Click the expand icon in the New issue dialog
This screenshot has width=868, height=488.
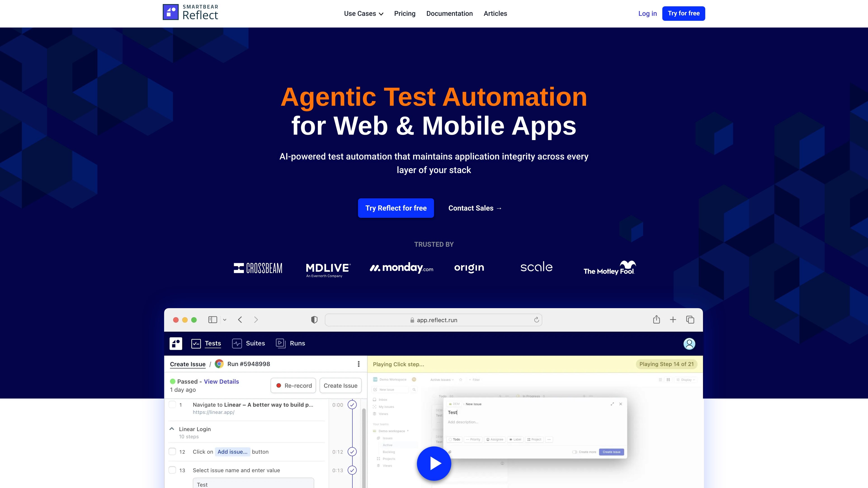pyautogui.click(x=612, y=404)
